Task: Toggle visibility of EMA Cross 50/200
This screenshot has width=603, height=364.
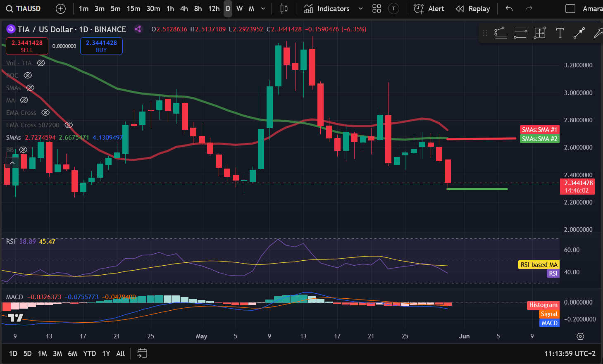Action: pos(69,125)
